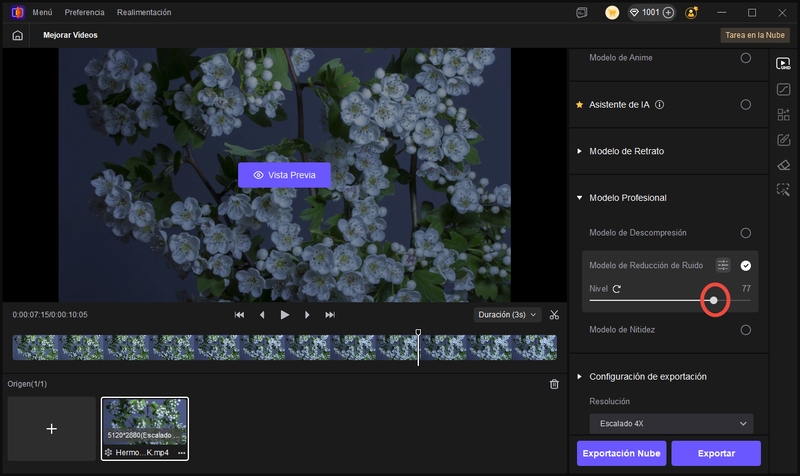Open the grid add module sidebar icon
Viewport: 800px width, 476px height.
pos(783,114)
